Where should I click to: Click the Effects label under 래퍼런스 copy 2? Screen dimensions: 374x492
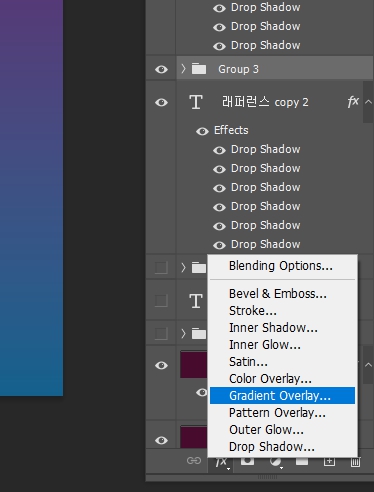tap(231, 130)
